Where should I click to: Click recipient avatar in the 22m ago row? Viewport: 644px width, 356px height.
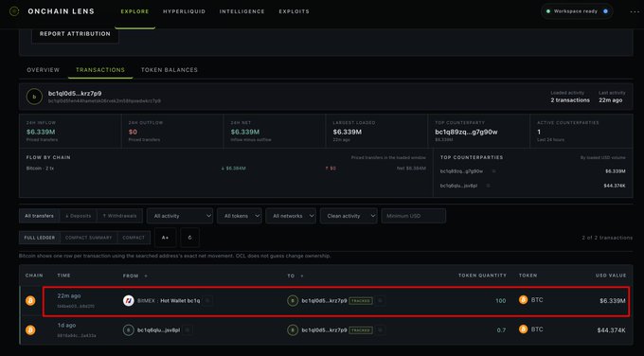(293, 300)
